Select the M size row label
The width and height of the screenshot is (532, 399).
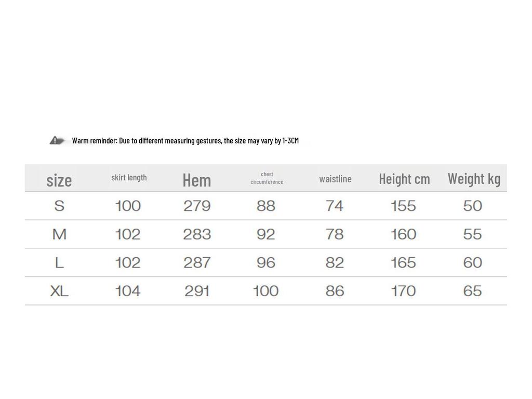coord(59,234)
